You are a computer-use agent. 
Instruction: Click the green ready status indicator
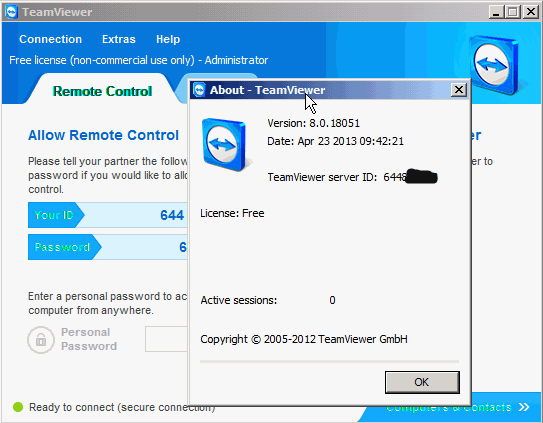pos(18,407)
